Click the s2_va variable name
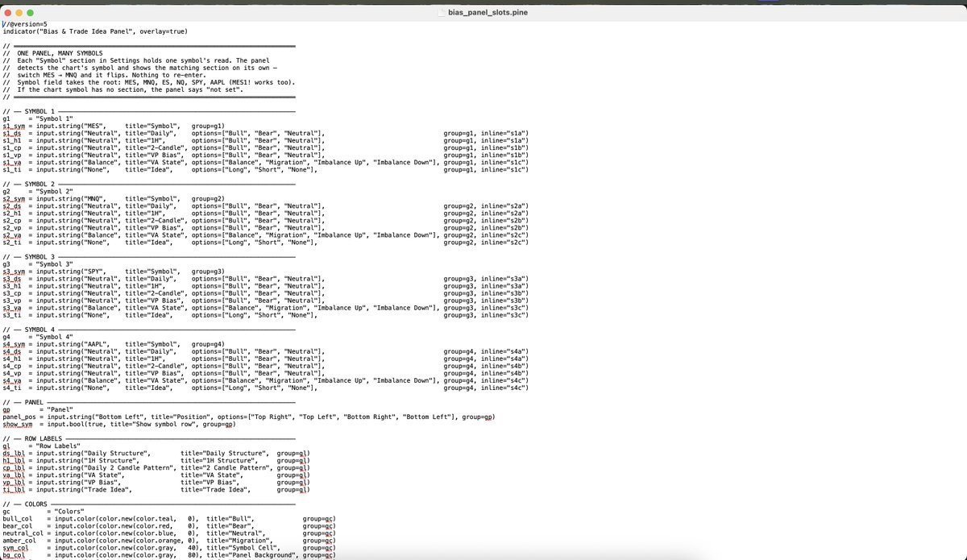Image resolution: width=967 pixels, height=560 pixels. pos(13,235)
